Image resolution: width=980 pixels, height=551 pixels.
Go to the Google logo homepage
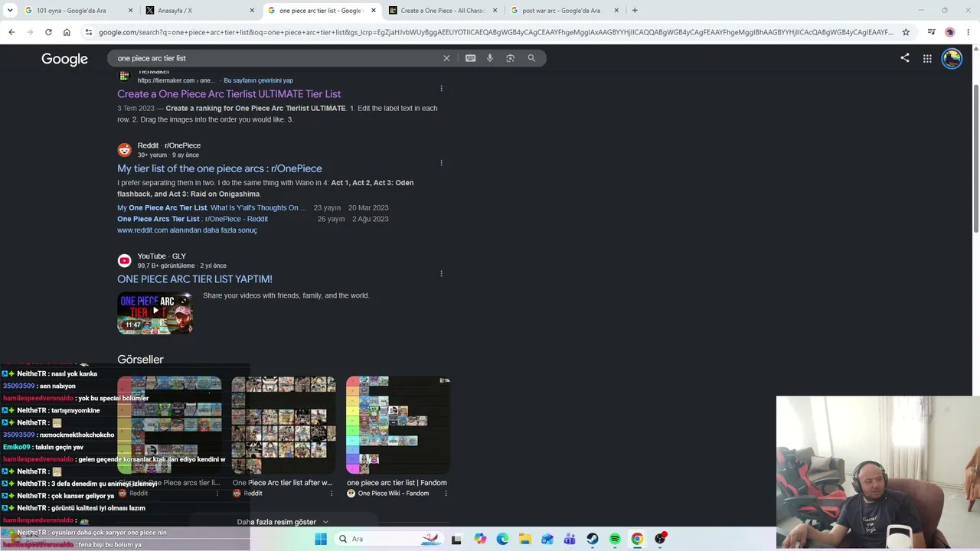pyautogui.click(x=64, y=59)
